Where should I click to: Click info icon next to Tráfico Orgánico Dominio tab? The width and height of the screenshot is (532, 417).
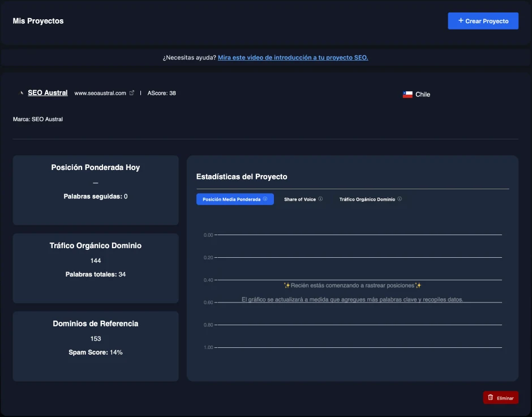click(x=400, y=199)
